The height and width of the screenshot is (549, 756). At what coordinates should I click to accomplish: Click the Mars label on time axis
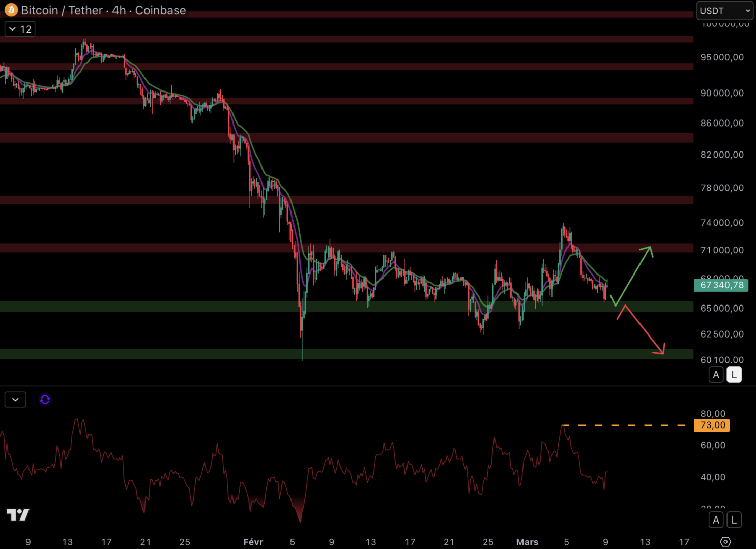coord(527,542)
